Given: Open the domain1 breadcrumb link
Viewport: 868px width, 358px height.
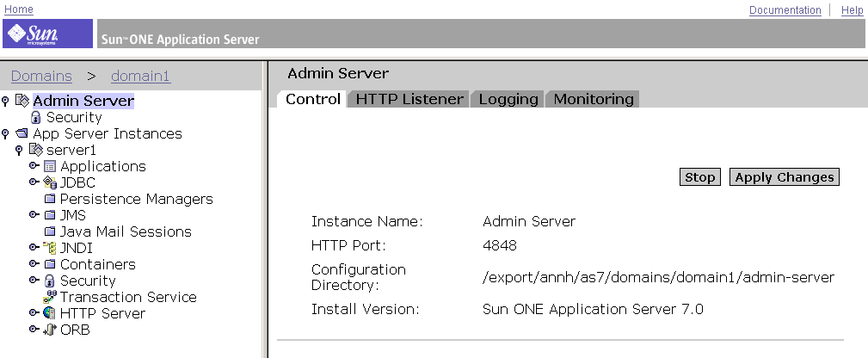Looking at the screenshot, I should click(x=140, y=76).
